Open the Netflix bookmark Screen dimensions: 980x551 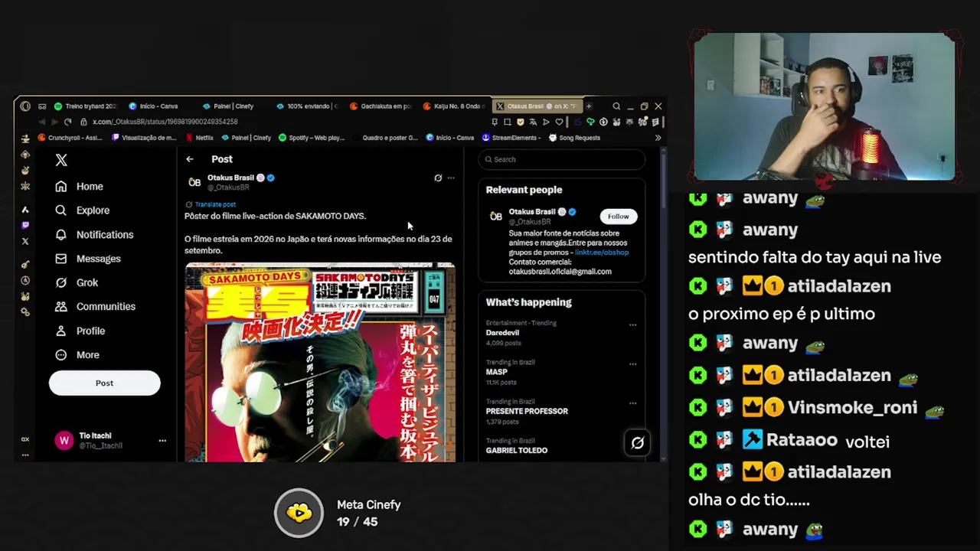pos(200,138)
